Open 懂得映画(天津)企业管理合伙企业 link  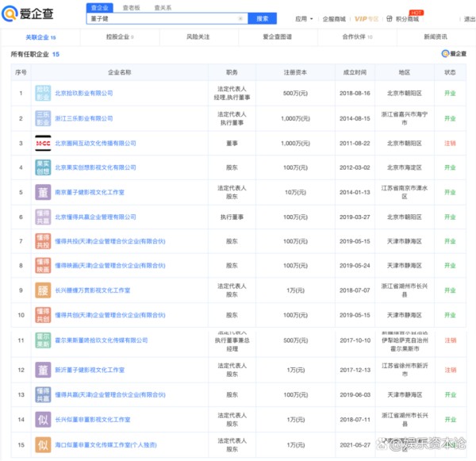point(110,266)
